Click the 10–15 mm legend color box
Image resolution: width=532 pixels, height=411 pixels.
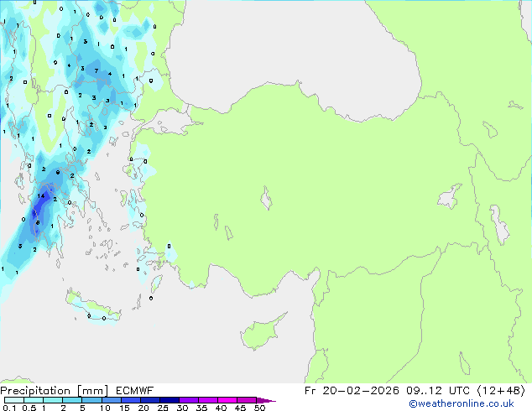pyautogui.click(x=111, y=400)
